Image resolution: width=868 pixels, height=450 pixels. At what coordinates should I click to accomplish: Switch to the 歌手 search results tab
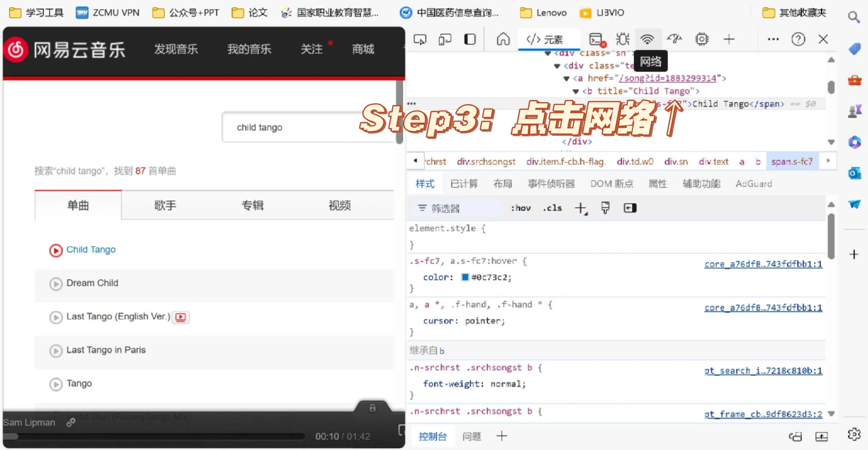click(x=165, y=205)
